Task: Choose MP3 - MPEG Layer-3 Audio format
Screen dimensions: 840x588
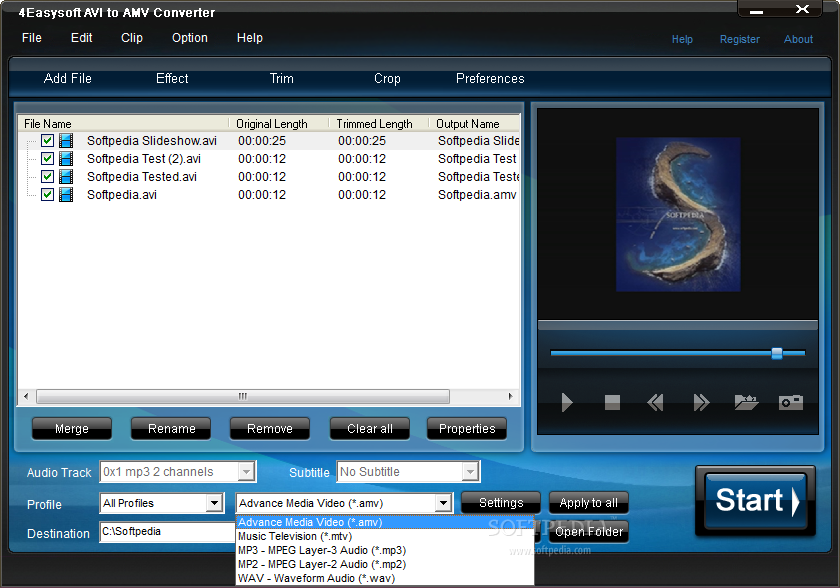Action: point(385,550)
